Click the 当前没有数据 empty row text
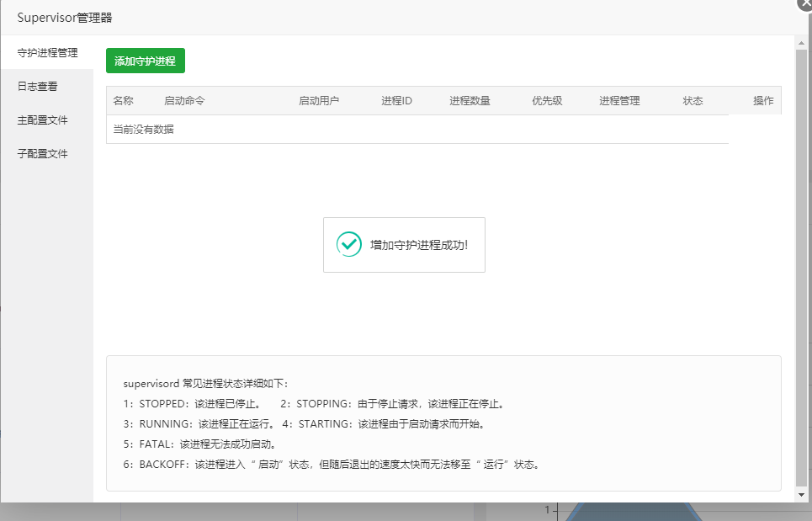 [x=143, y=129]
